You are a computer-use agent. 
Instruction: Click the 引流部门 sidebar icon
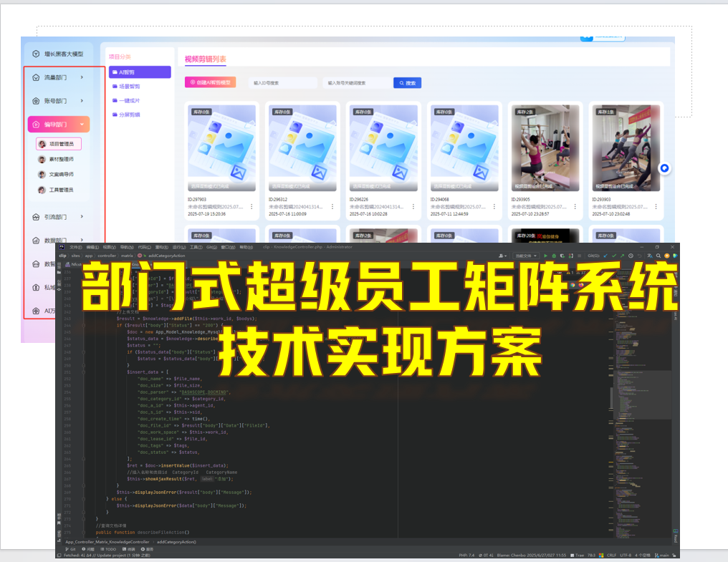[36, 217]
